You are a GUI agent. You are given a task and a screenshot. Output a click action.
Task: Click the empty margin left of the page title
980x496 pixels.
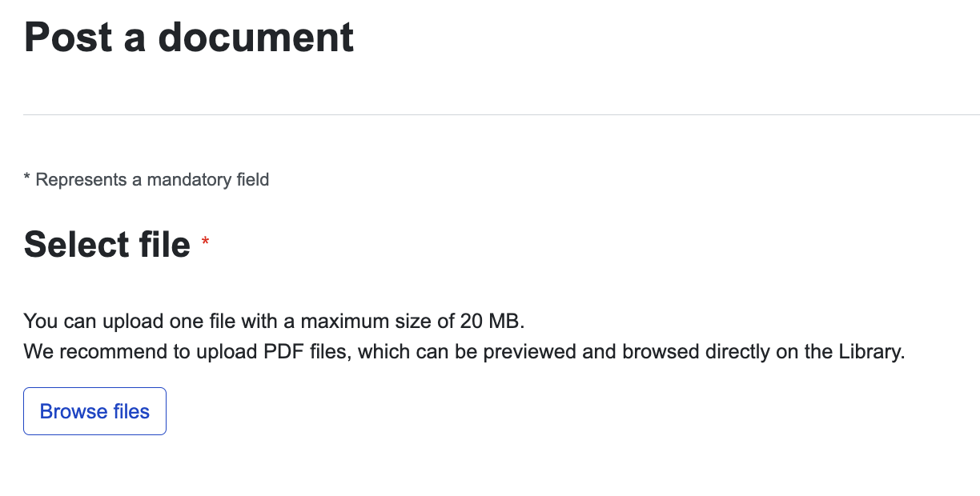[10, 37]
